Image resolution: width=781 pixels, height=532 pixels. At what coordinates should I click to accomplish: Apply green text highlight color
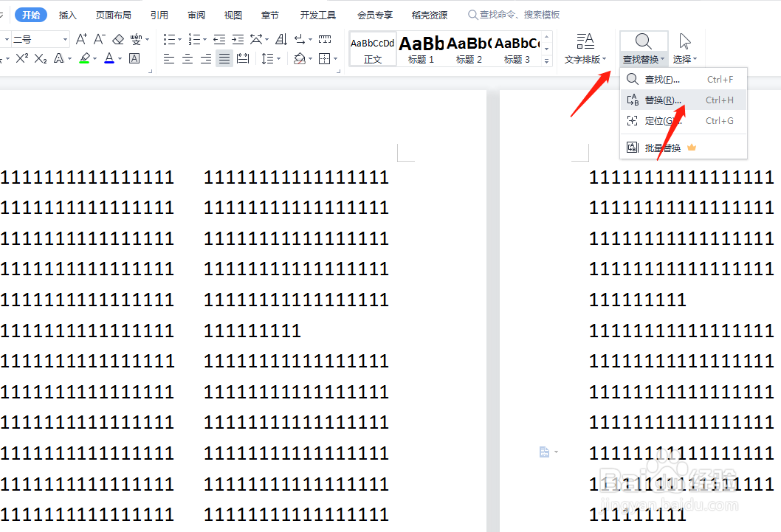click(85, 59)
